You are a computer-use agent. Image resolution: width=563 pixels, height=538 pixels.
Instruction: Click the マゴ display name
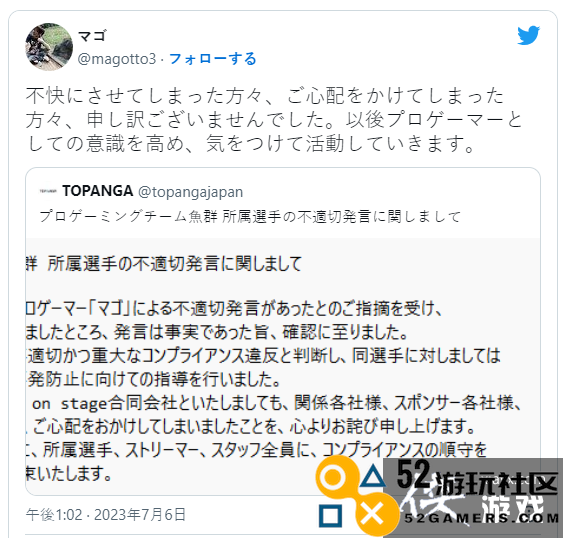[92, 36]
